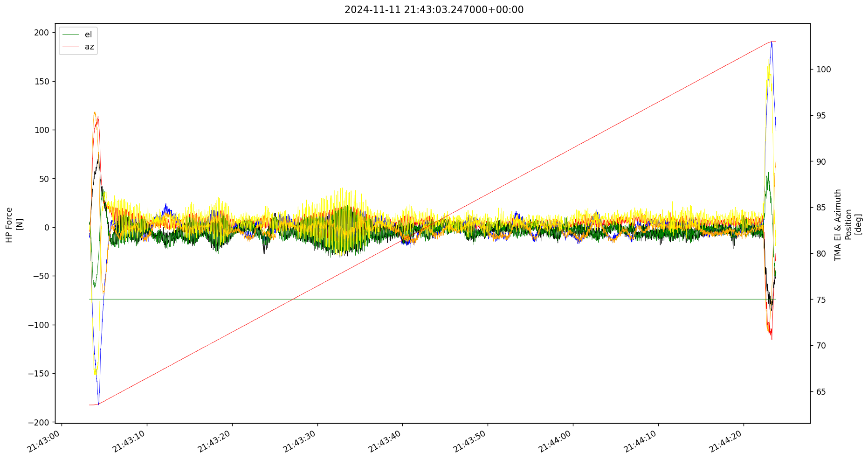Viewport: 868px width, 460px height.
Task: Click the 'HP Force [N]' y-axis label
Action: 14,225
